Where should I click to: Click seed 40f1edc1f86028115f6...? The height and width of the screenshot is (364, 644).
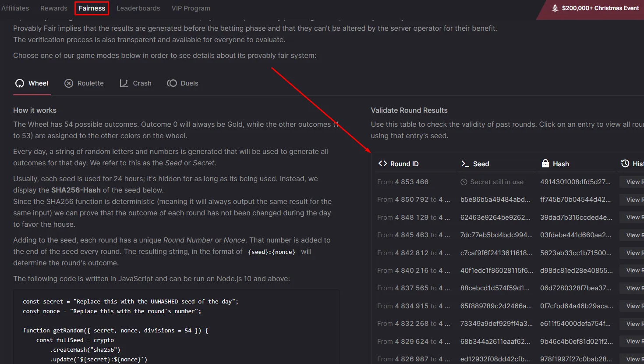pos(497,271)
